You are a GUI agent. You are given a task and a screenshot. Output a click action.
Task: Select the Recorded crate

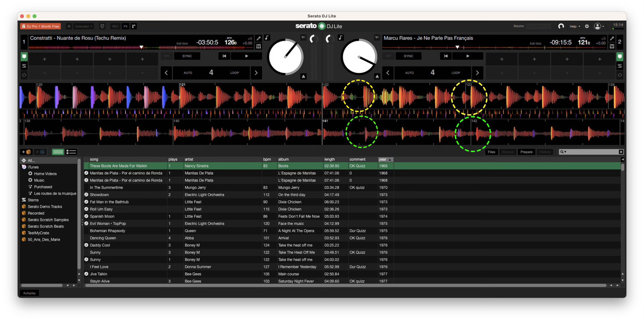36,213
